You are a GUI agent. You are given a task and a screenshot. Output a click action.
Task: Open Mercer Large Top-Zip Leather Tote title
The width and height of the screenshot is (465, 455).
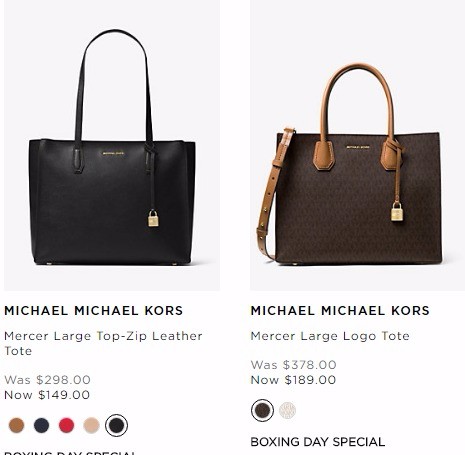[103, 343]
